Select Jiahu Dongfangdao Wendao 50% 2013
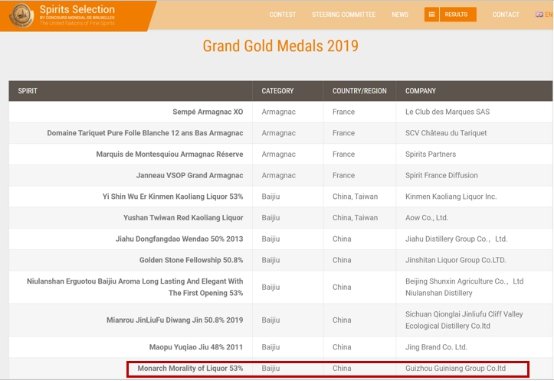The image size is (554, 381). [x=179, y=239]
